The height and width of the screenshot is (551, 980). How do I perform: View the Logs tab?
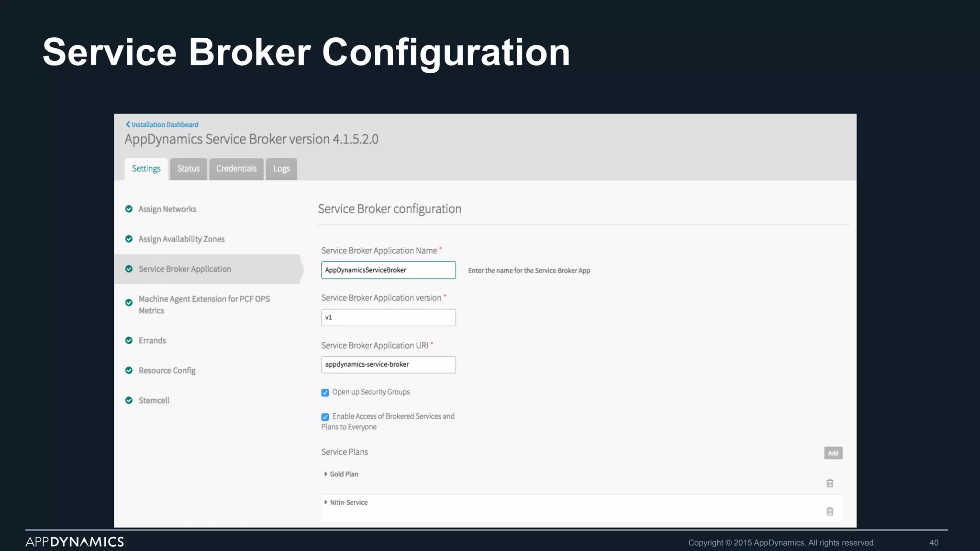click(281, 169)
